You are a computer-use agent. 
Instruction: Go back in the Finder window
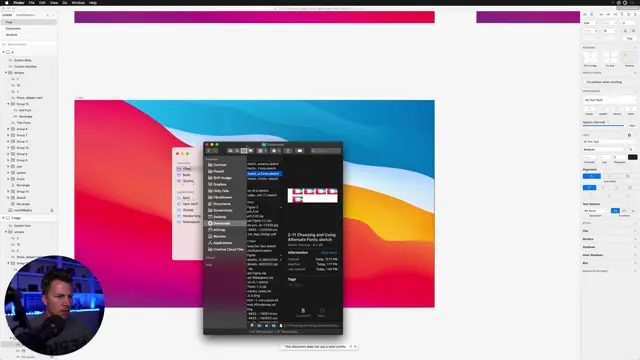[209, 151]
